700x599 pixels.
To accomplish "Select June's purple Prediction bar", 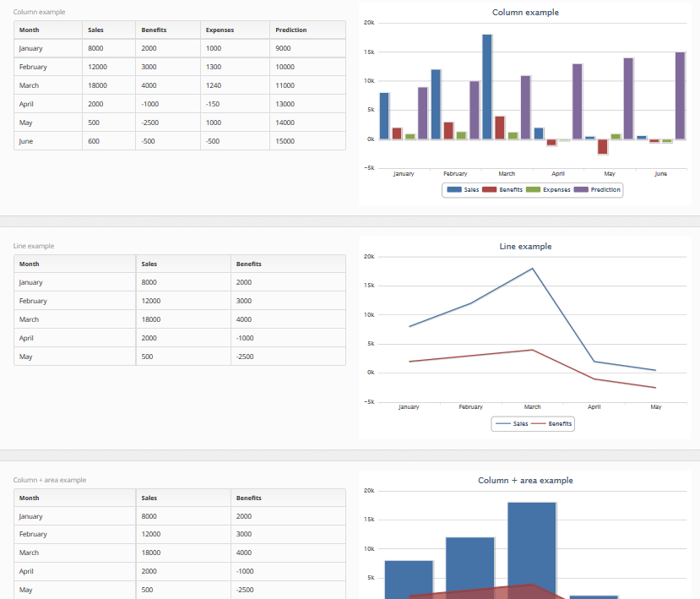I will coord(680,95).
